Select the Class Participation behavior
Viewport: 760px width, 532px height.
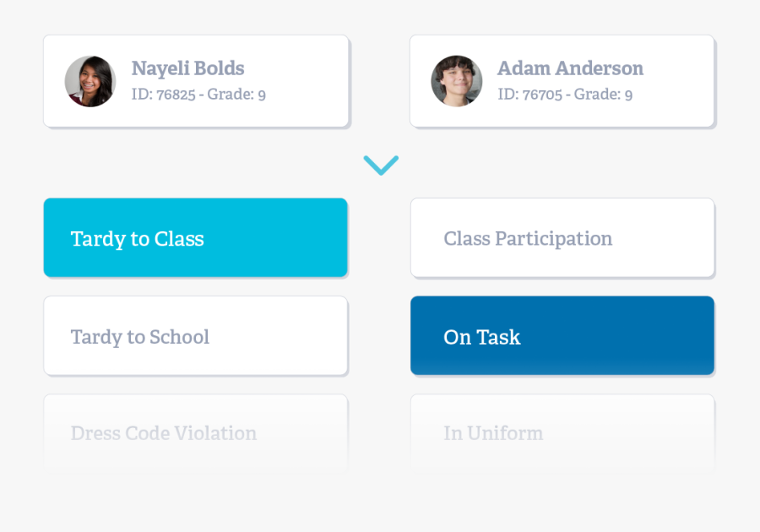click(x=562, y=238)
